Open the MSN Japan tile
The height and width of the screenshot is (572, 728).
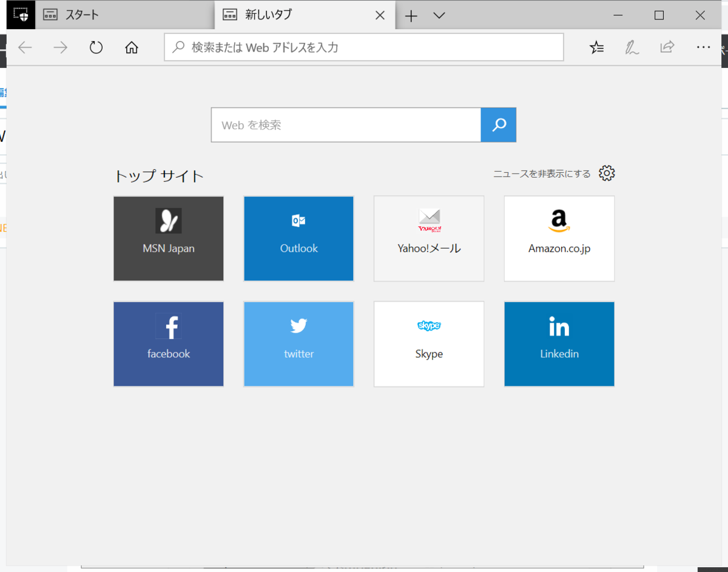169,238
